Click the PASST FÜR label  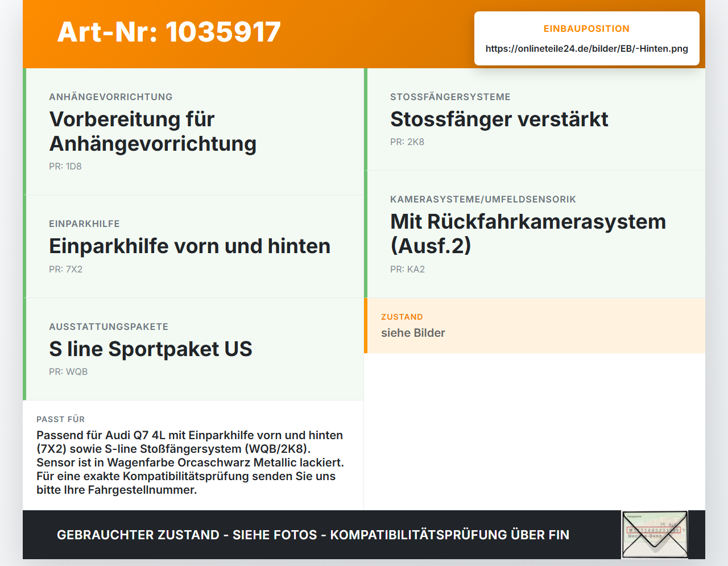tap(60, 419)
